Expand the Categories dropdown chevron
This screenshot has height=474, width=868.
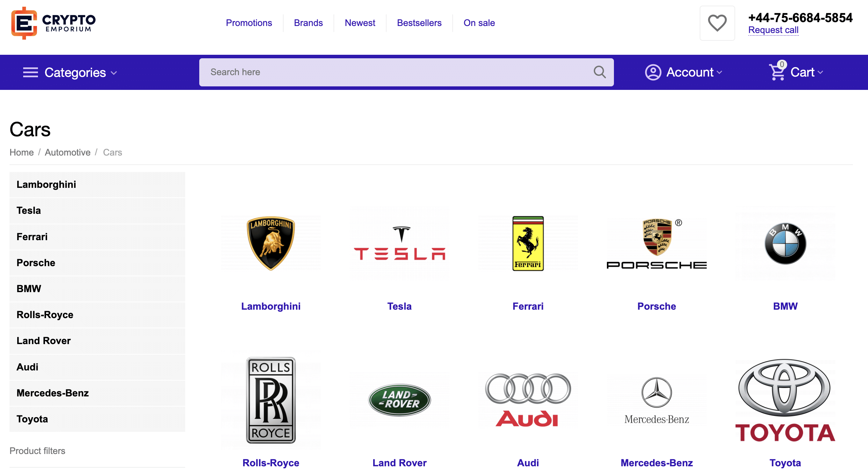(x=114, y=73)
